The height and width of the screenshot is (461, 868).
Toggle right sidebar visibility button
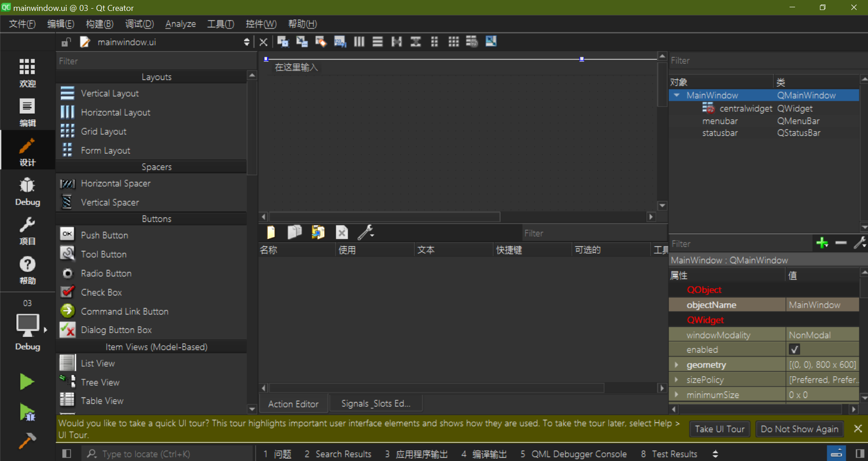[x=860, y=453]
